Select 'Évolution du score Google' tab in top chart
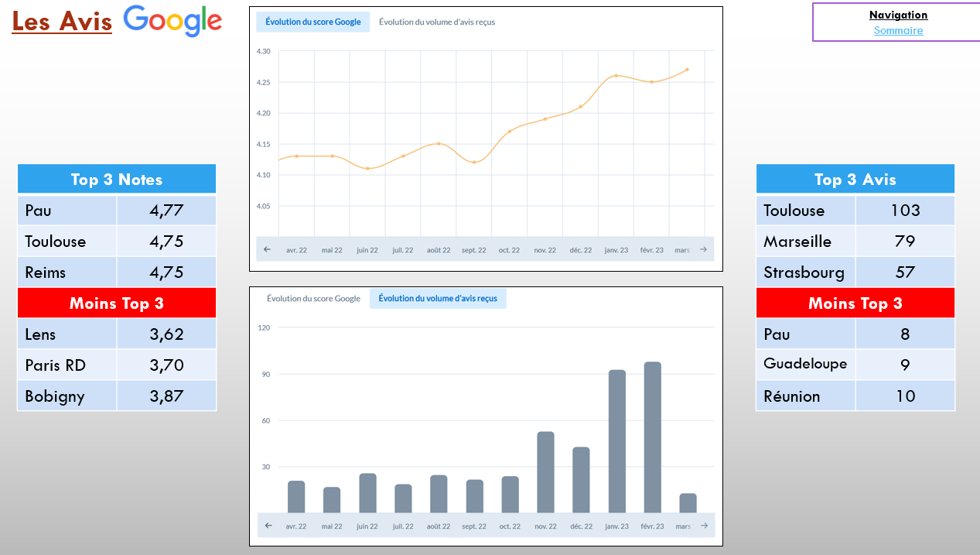 pos(312,22)
